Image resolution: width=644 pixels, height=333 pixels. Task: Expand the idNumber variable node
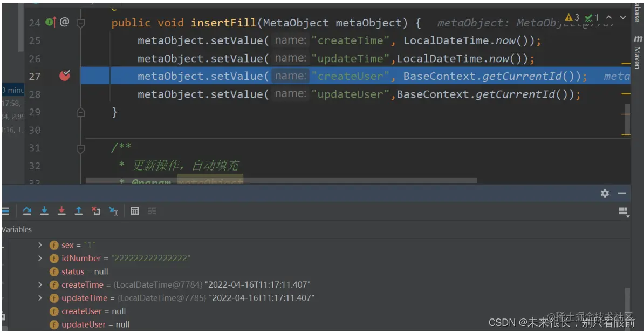tap(40, 258)
